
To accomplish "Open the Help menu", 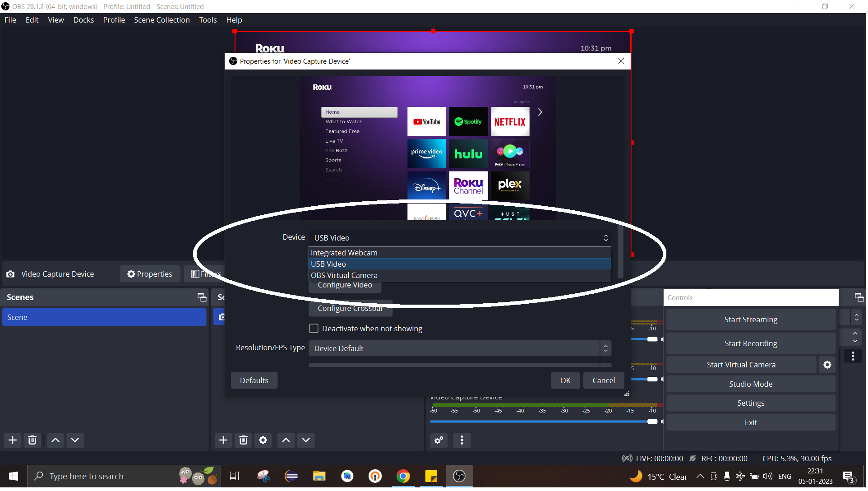I will (x=235, y=20).
